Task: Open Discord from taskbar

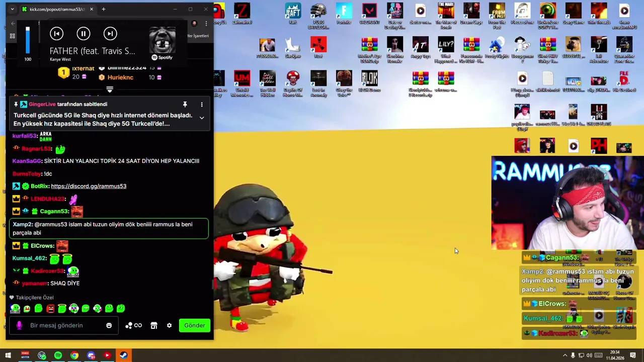Action: [91, 355]
